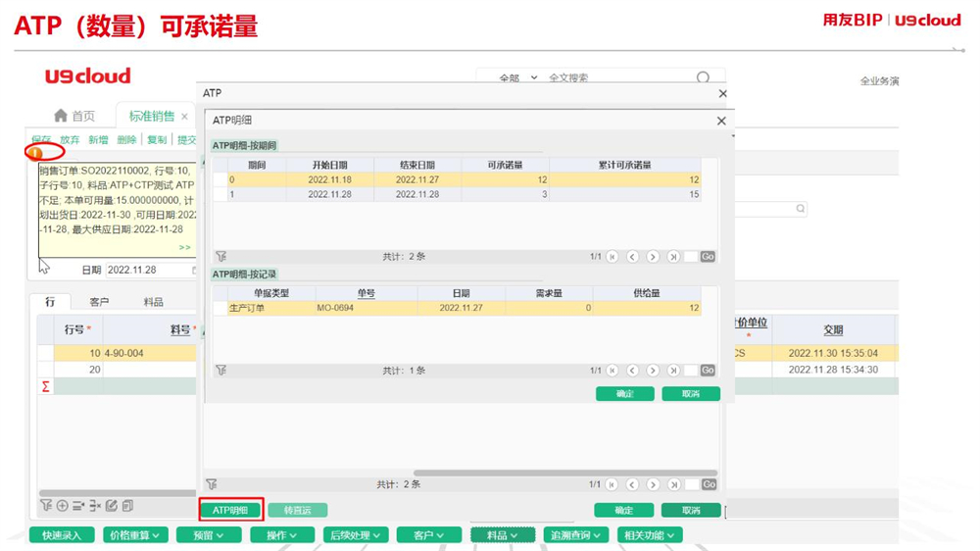980x551 pixels.
Task: Click the 快速录入 button
Action: pos(61,534)
